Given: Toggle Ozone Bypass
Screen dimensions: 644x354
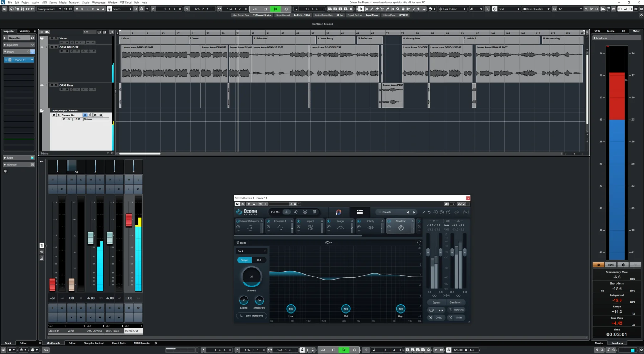Looking at the screenshot, I should (436, 302).
